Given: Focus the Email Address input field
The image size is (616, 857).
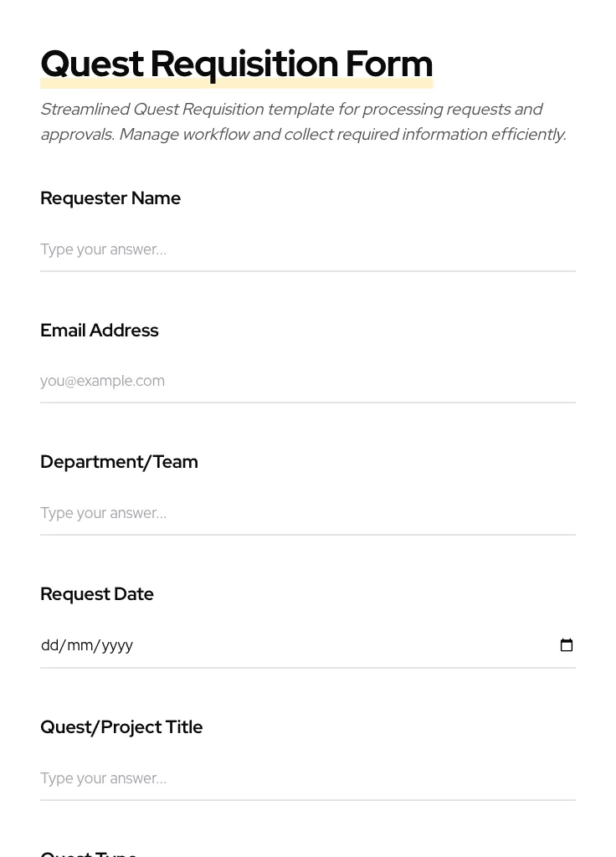Looking at the screenshot, I should tap(307, 382).
